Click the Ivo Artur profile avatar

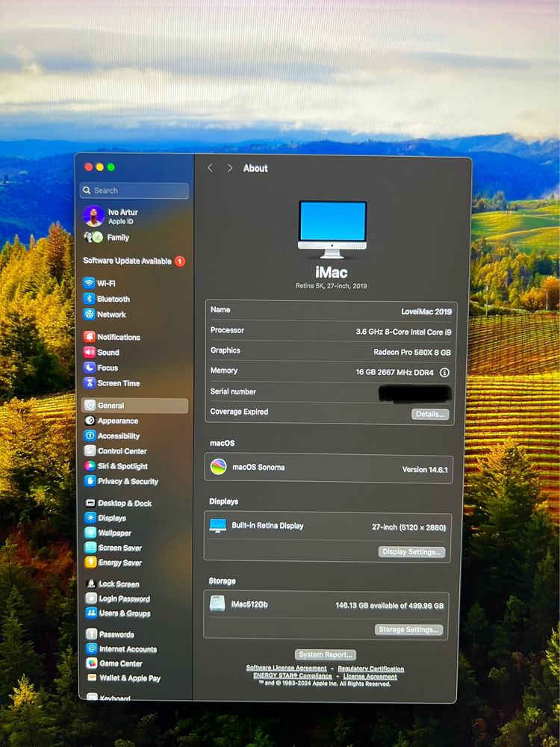(x=94, y=216)
